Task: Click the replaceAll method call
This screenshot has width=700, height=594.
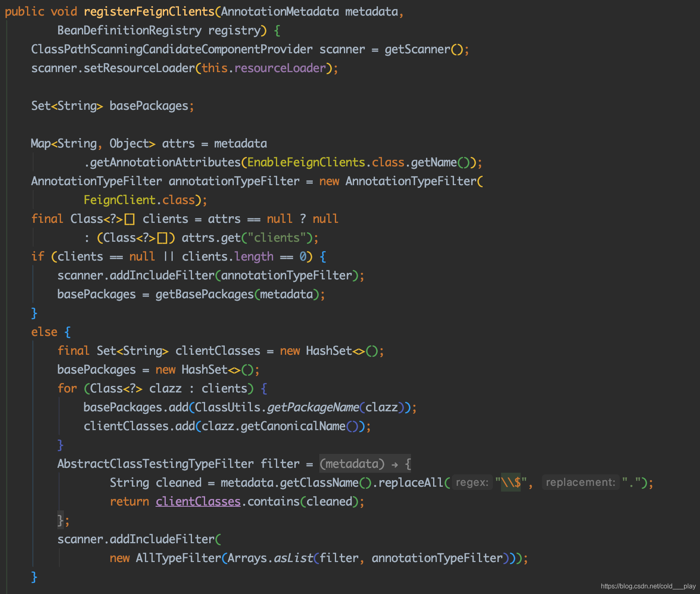Action: pos(411,483)
